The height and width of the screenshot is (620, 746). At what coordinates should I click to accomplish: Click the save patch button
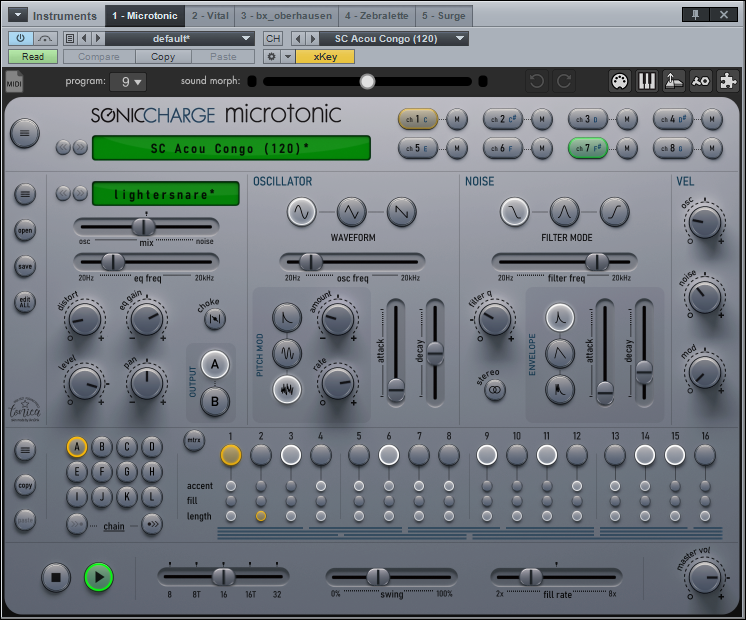(25, 266)
